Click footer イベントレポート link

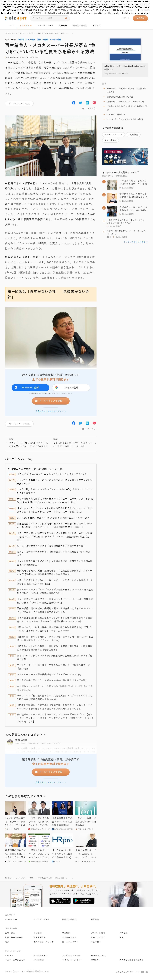coord(41,920)
